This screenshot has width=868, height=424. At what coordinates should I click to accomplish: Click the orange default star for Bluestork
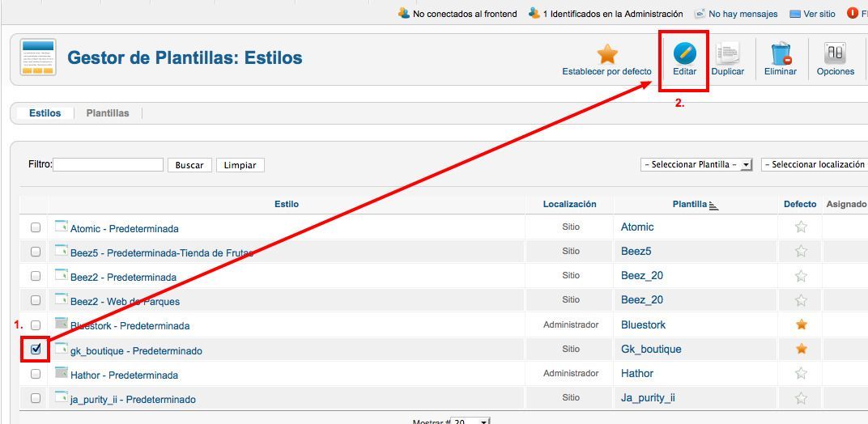click(x=801, y=324)
